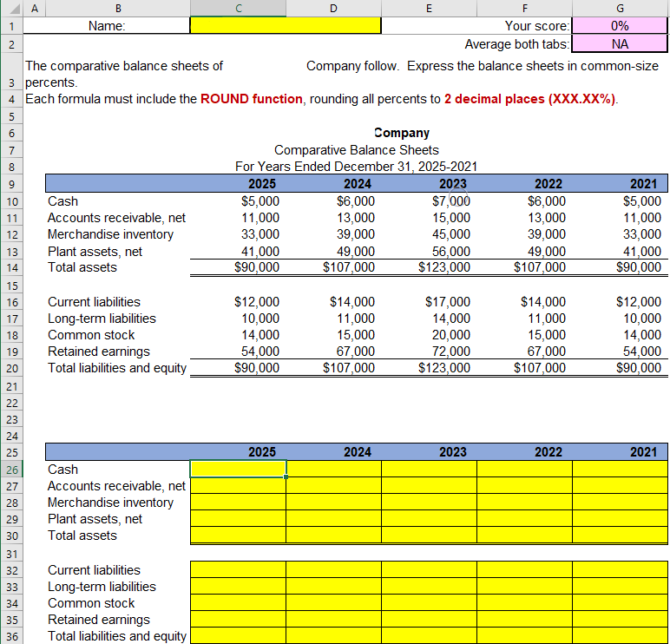
Task: Select 2023 Common stock percent cell
Action: click(x=429, y=602)
